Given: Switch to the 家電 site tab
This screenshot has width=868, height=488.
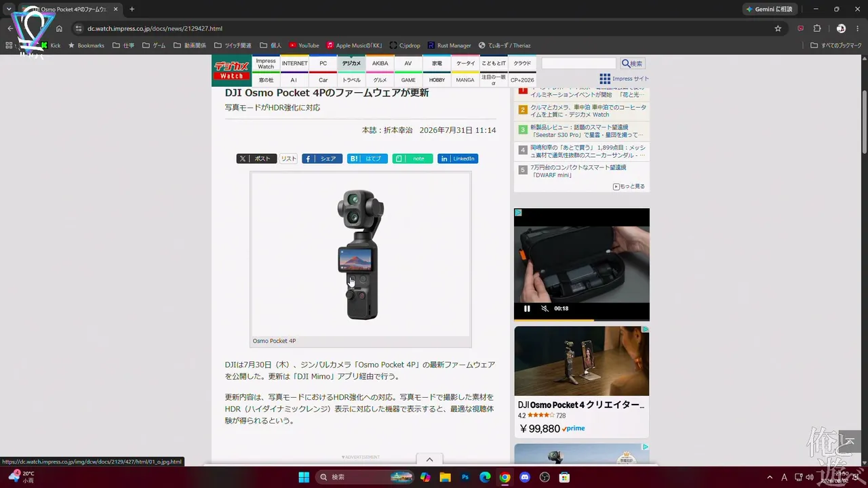Looking at the screenshot, I should tap(437, 63).
